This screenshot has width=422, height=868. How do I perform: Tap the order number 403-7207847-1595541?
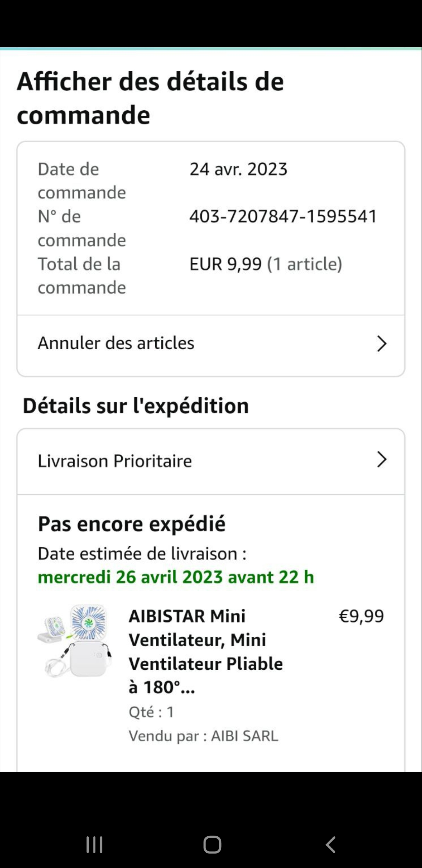283,216
